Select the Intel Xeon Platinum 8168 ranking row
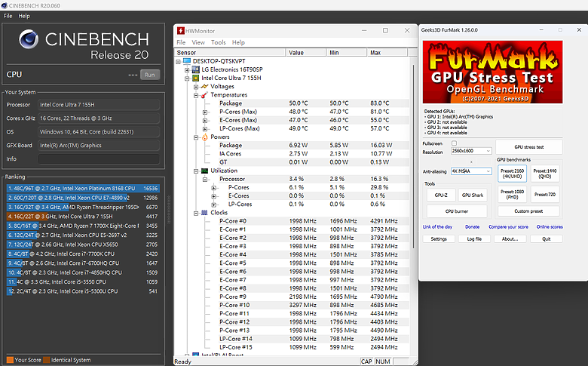 pos(83,189)
